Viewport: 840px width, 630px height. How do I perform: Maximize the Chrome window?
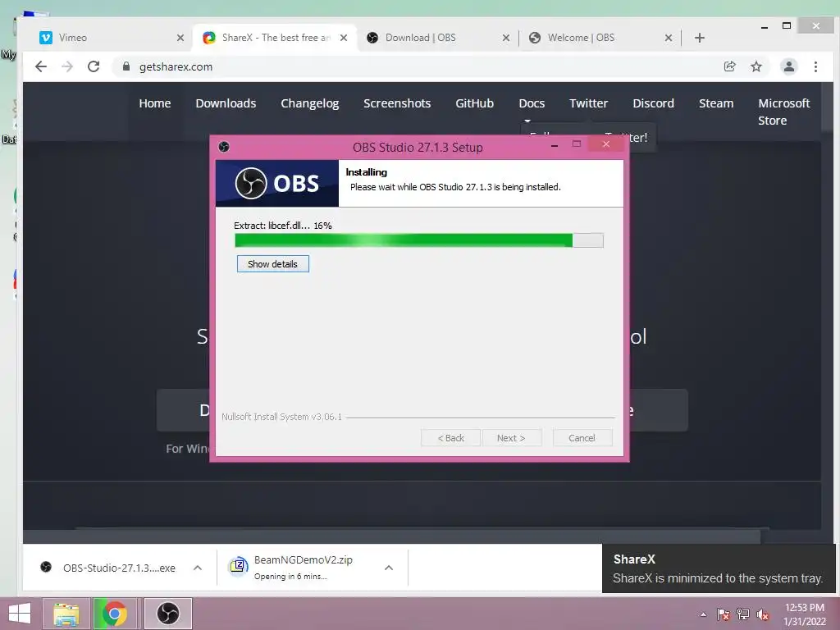click(787, 25)
